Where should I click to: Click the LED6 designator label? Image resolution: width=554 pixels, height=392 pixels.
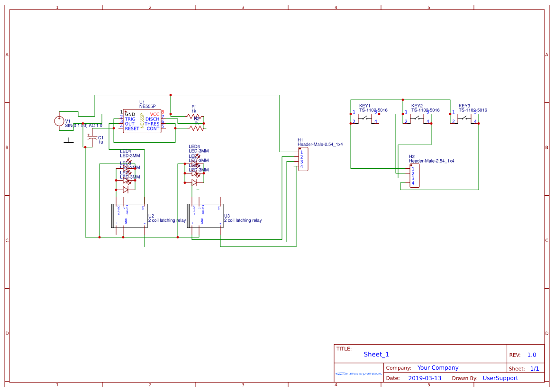[x=194, y=146]
